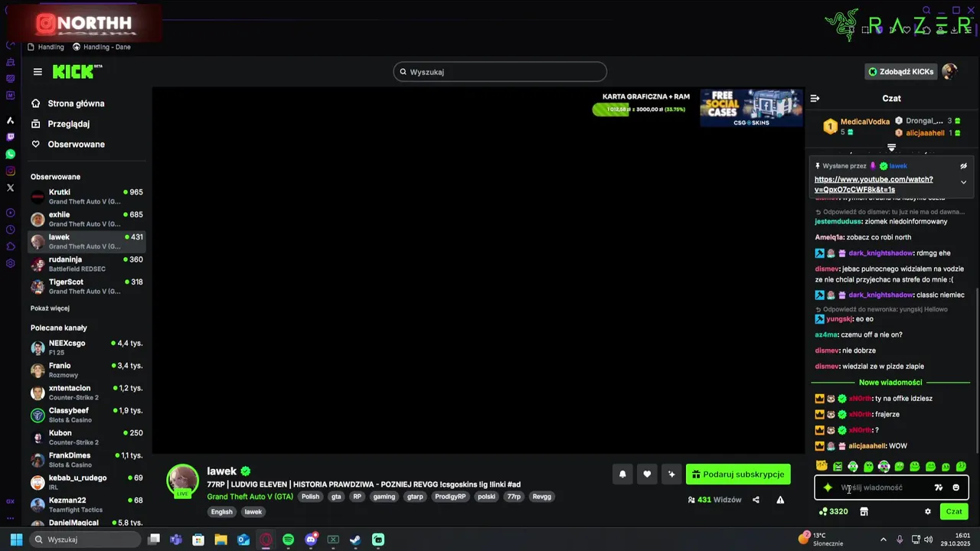Expand the chat leaderboard arrow
This screenshot has width=980, height=551.
click(x=891, y=147)
